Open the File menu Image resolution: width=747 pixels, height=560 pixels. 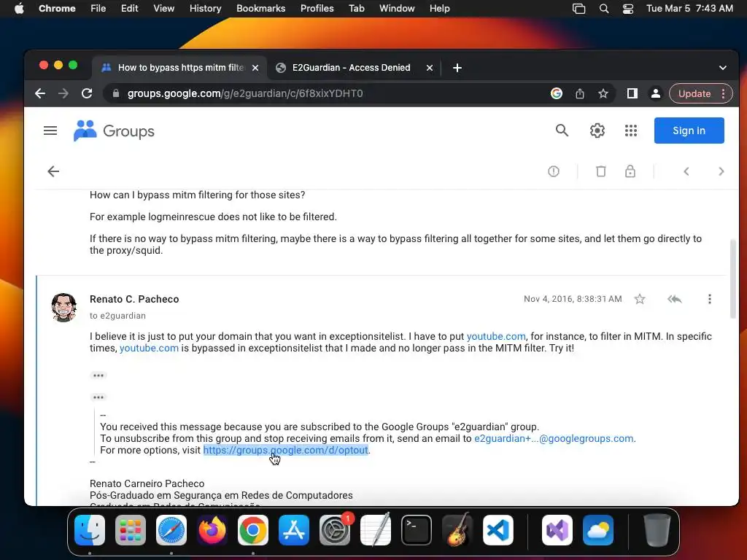(98, 8)
